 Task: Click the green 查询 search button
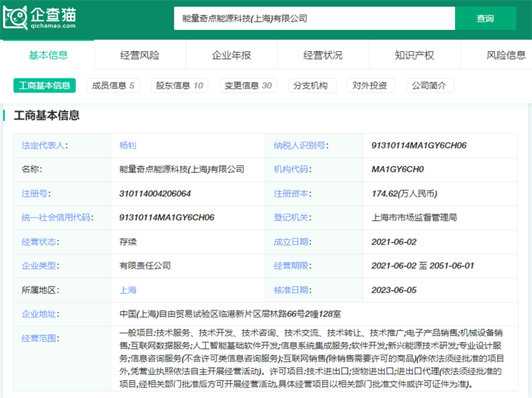(484, 19)
